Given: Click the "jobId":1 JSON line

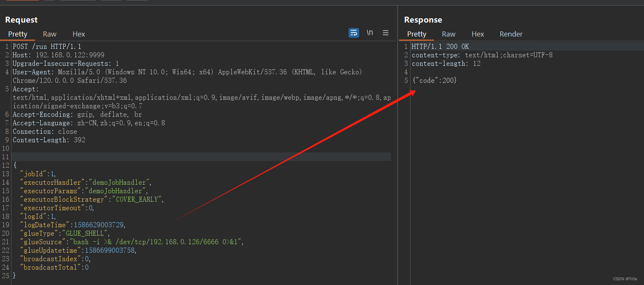Looking at the screenshot, I should pos(38,174).
